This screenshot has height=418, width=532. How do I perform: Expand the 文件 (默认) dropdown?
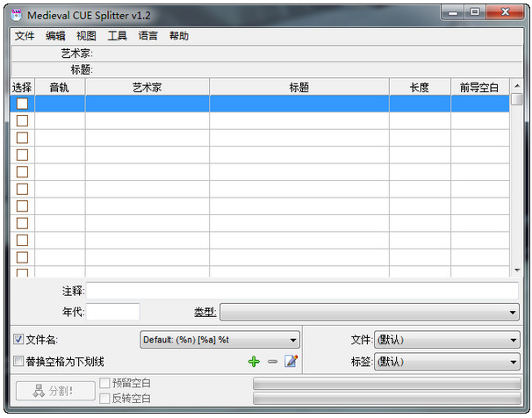[447, 340]
